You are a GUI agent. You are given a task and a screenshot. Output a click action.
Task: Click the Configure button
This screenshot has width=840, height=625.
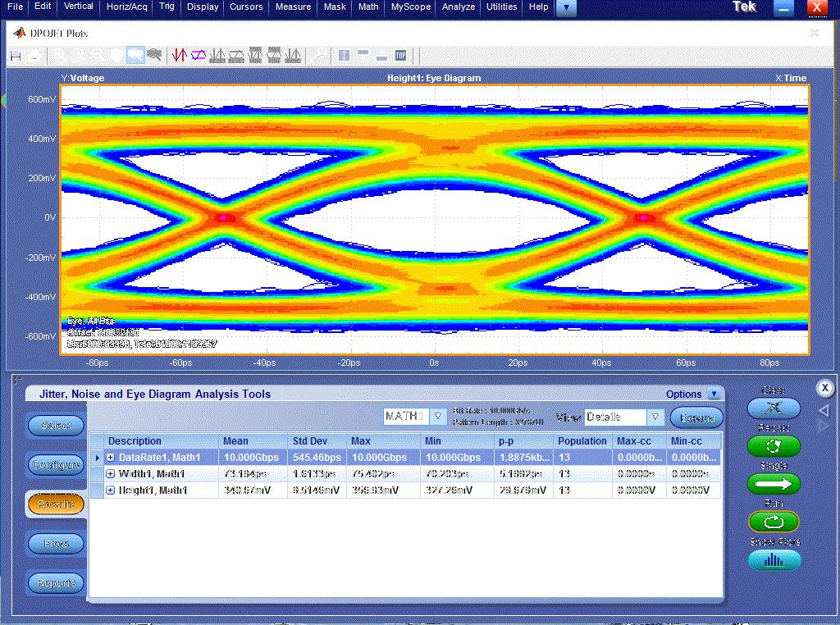[x=57, y=464]
